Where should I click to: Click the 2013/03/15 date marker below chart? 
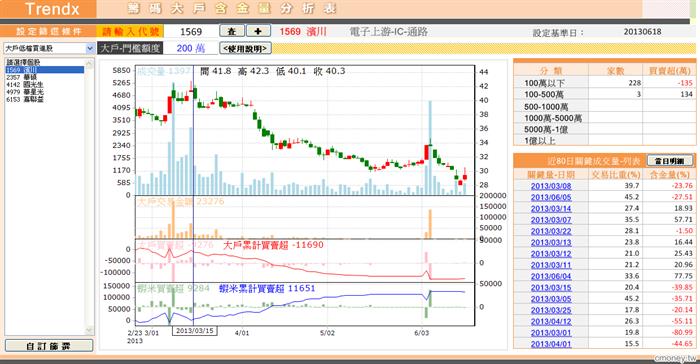[195, 331]
